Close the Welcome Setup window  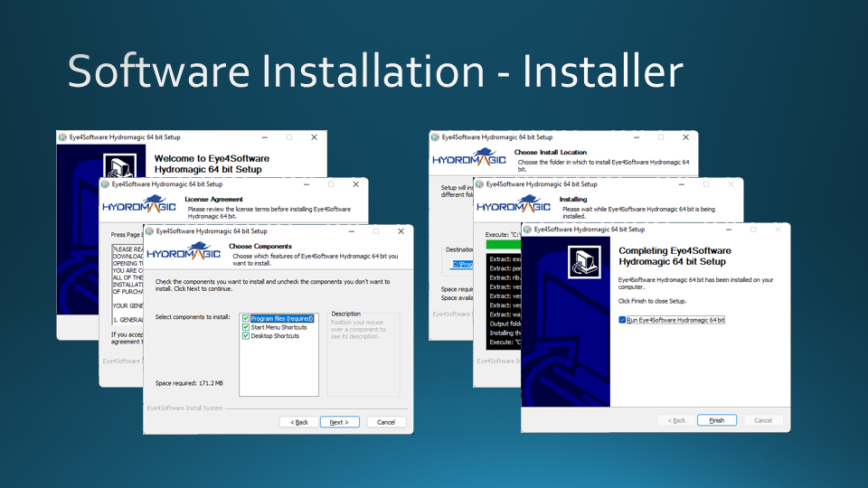(x=314, y=137)
